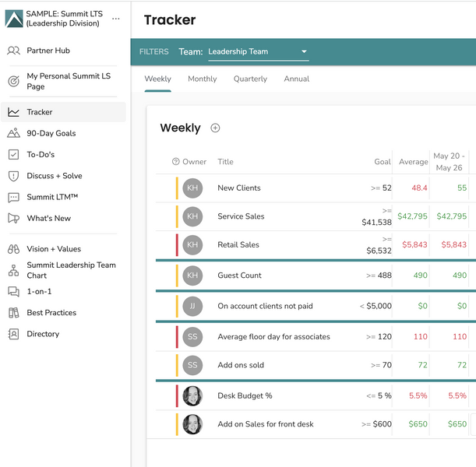Click the Title column header
476x467 pixels.
(225, 162)
